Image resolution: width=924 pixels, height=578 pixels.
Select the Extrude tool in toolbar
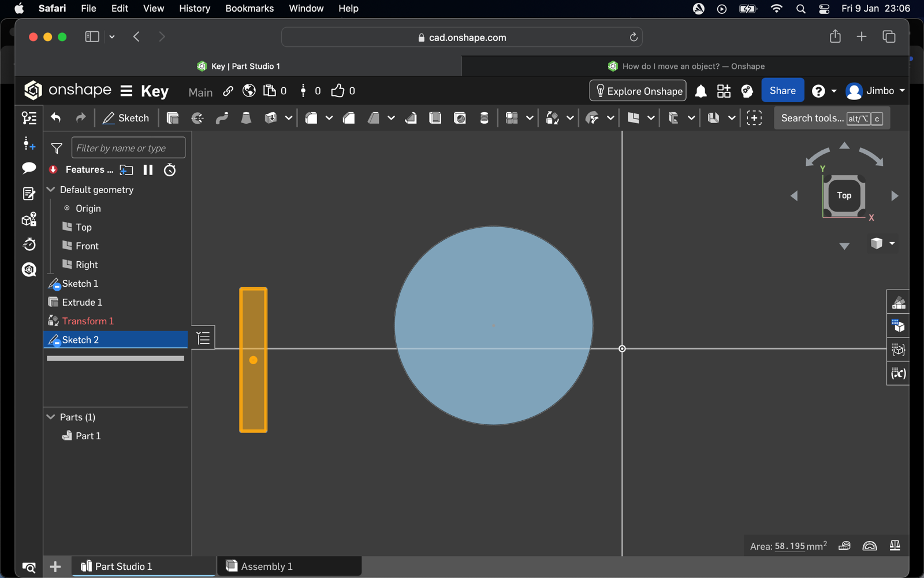(172, 118)
